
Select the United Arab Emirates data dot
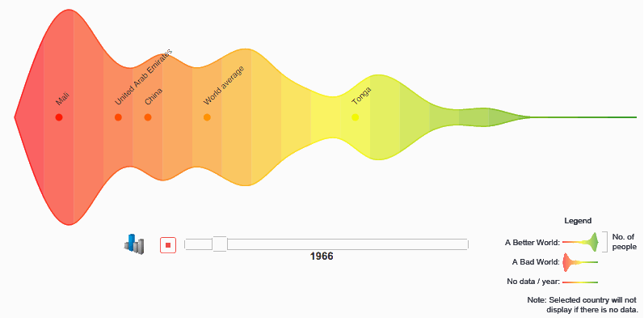coord(118,117)
